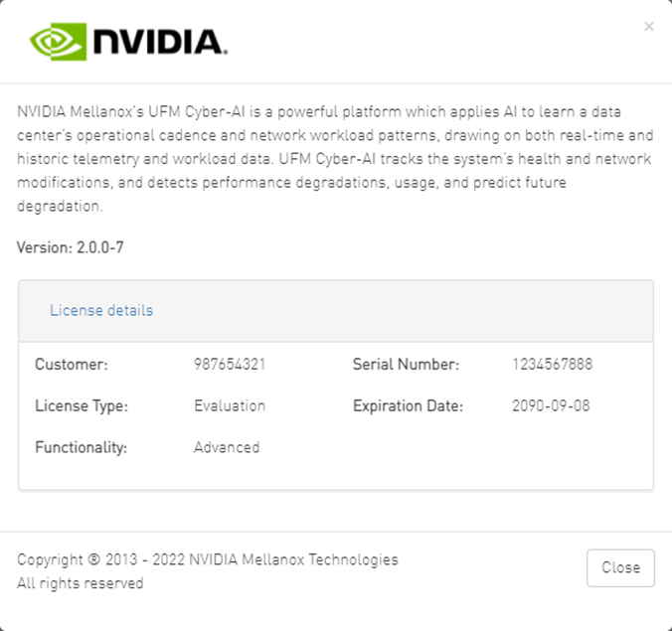Click the NVIDIA wordmark text in header
The width and height of the screenshot is (672, 631).
[x=161, y=42]
